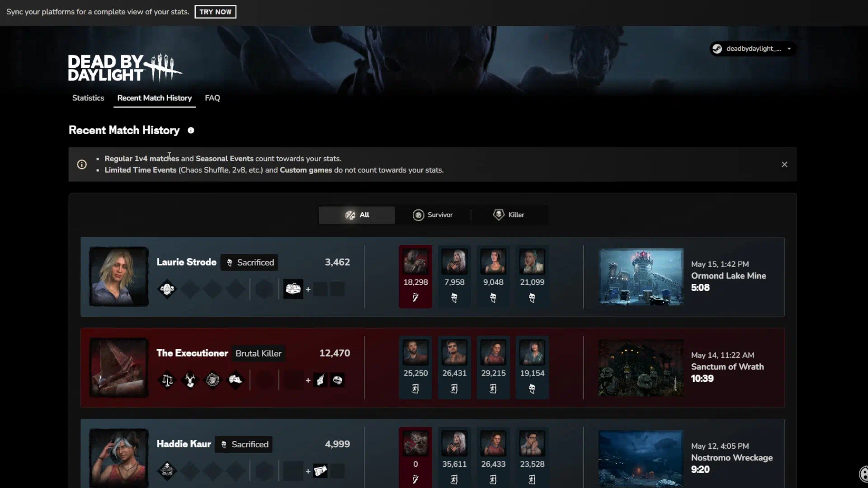868x488 pixels.
Task: Click Haddie Kaur's first perk icon
Action: point(167,471)
